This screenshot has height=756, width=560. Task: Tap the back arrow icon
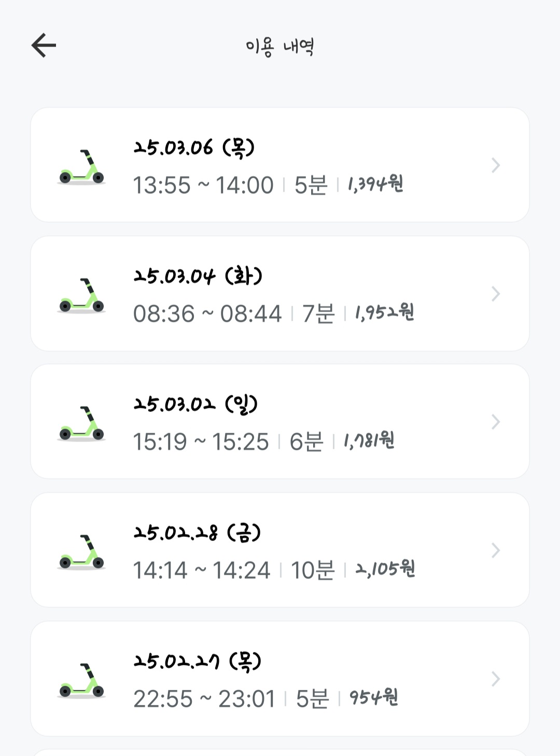coord(44,45)
